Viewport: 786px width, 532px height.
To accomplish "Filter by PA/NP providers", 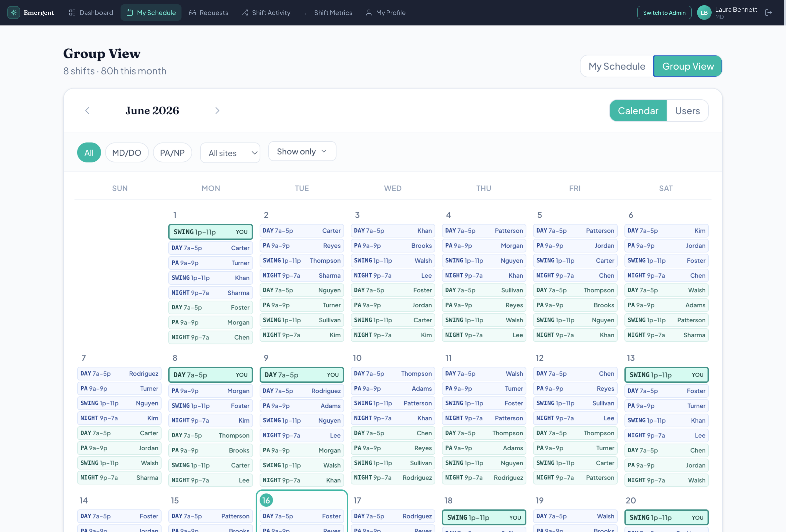I will tap(172, 152).
